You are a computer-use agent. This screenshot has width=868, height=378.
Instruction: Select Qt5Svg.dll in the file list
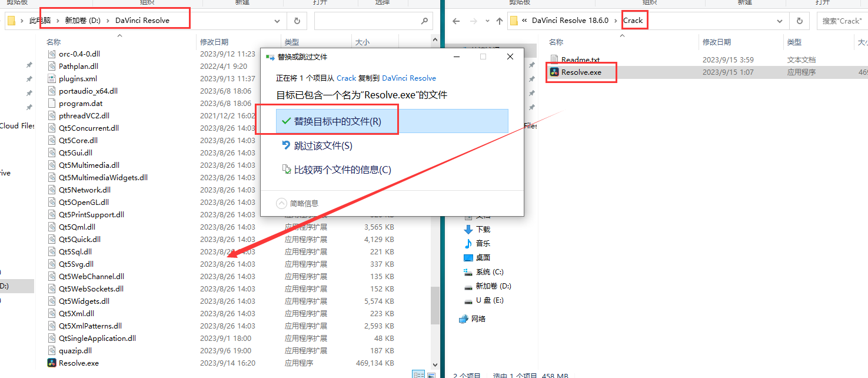click(x=76, y=264)
